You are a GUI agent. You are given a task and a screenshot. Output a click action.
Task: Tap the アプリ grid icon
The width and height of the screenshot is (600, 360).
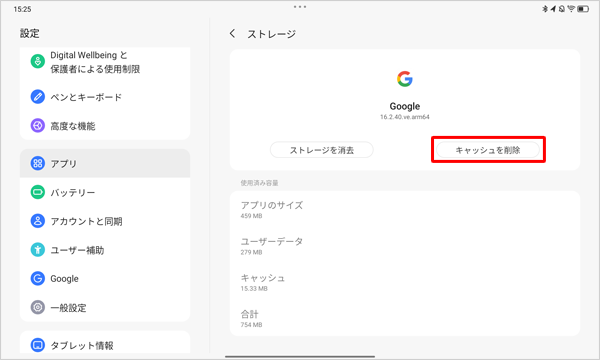[x=38, y=163]
